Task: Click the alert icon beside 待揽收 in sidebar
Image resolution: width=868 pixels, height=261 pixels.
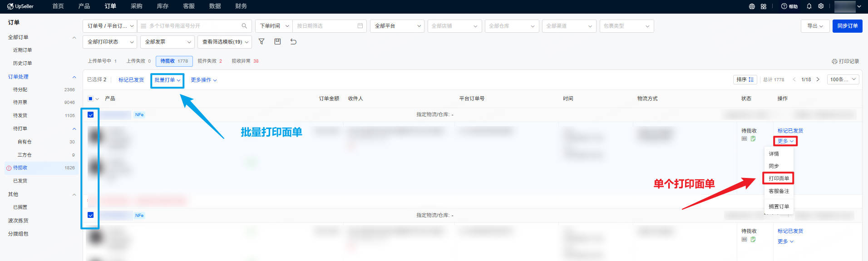Action: 9,168
